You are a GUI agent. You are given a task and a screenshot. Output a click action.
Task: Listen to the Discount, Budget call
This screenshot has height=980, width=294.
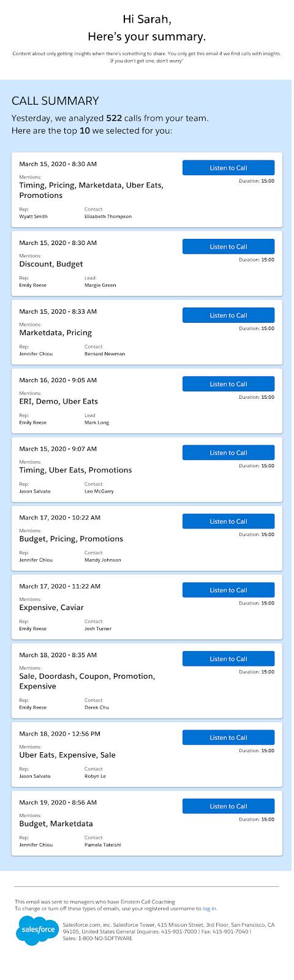click(228, 246)
